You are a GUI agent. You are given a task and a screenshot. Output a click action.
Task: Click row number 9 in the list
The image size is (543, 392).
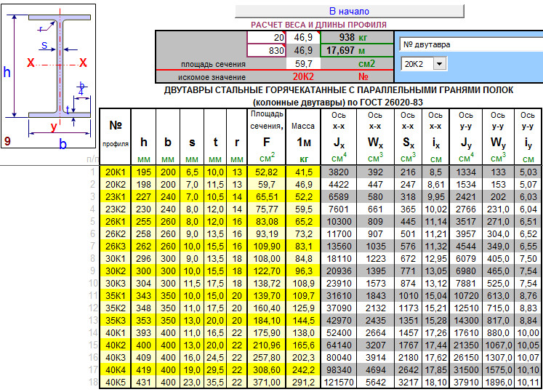tap(92, 271)
